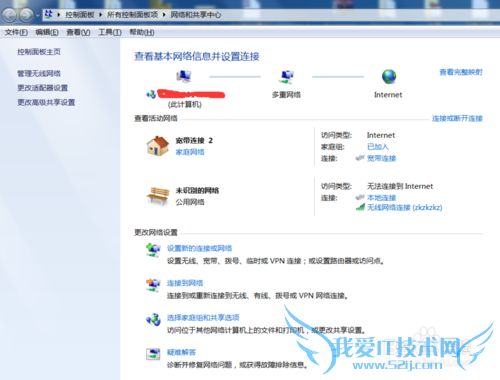Select the Internet label under globe
This screenshot has height=380, width=500.
click(x=388, y=95)
